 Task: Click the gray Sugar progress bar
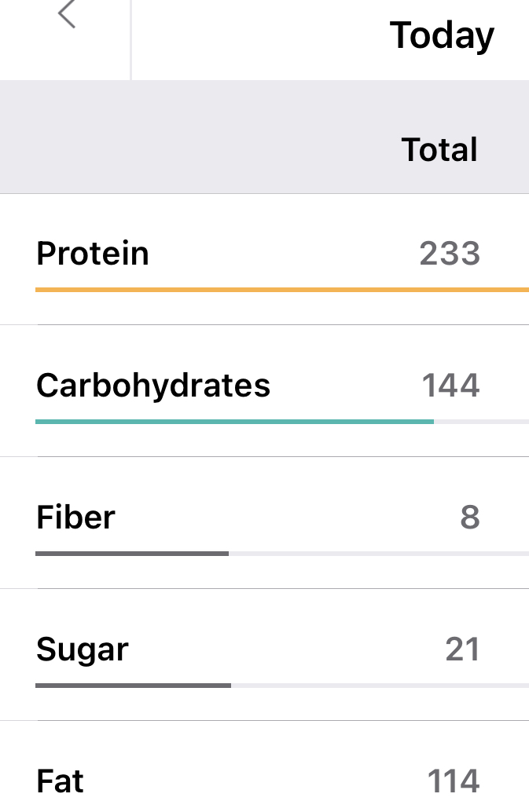tap(133, 686)
